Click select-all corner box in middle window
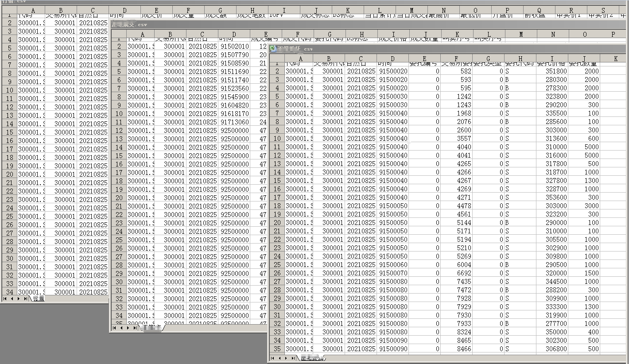629x364 pixels. 118,34
